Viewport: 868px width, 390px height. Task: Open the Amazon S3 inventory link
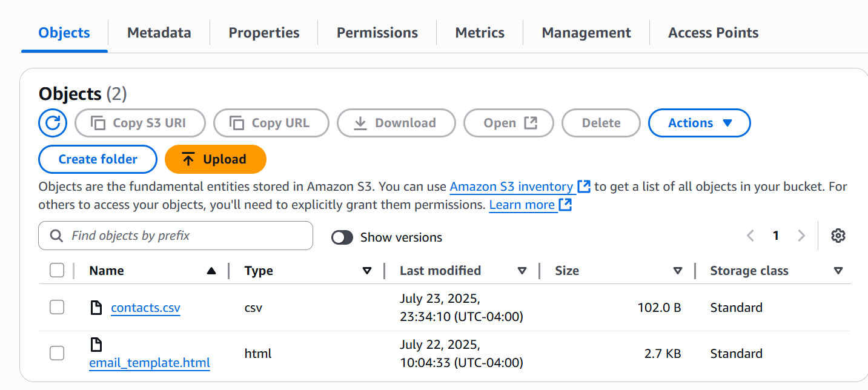511,187
